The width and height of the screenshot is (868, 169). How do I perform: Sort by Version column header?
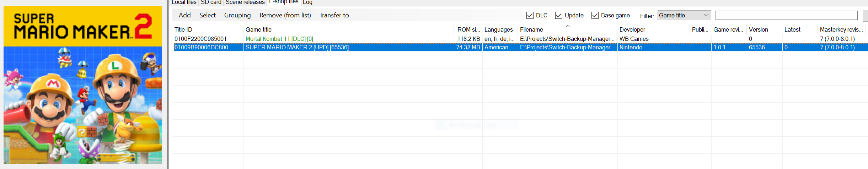[x=765, y=29]
